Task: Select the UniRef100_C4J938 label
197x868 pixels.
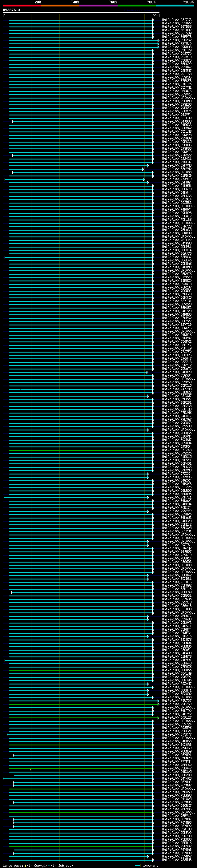Action: 177,121
